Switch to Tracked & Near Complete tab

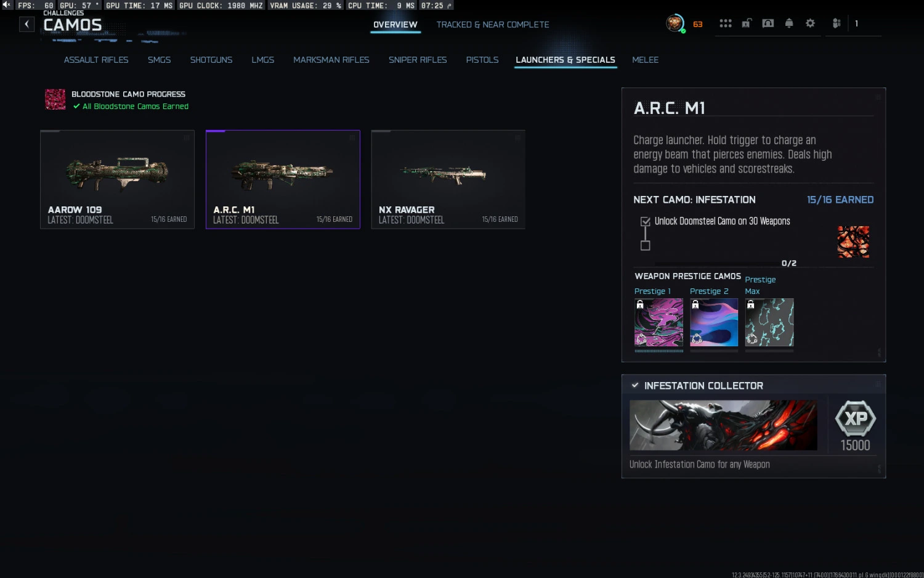[493, 25]
